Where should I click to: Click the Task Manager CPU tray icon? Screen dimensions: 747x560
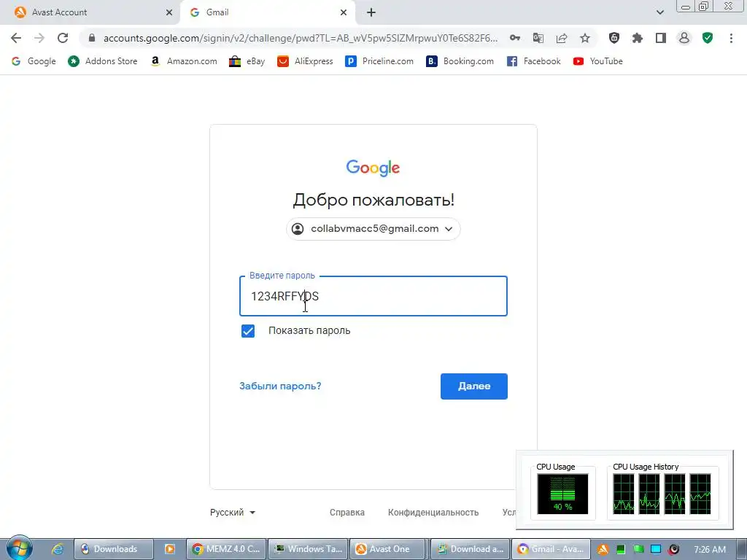point(620,549)
